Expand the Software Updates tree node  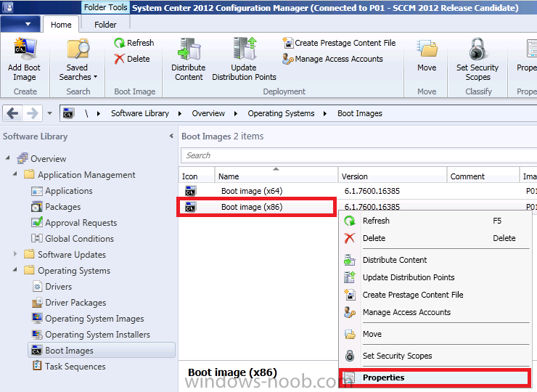[15, 254]
